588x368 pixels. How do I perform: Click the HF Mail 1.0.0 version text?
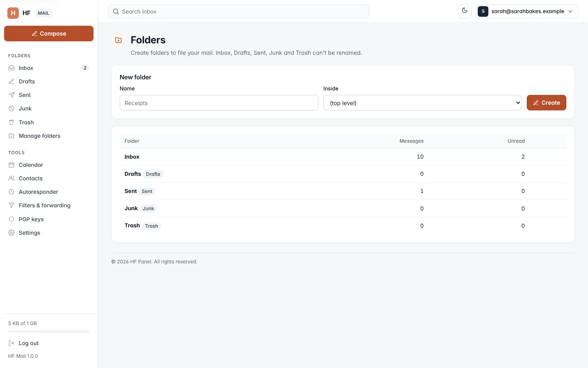pos(23,356)
